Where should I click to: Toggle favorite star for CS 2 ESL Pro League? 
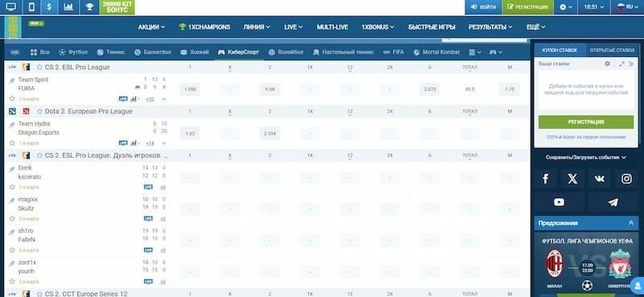[x=39, y=67]
